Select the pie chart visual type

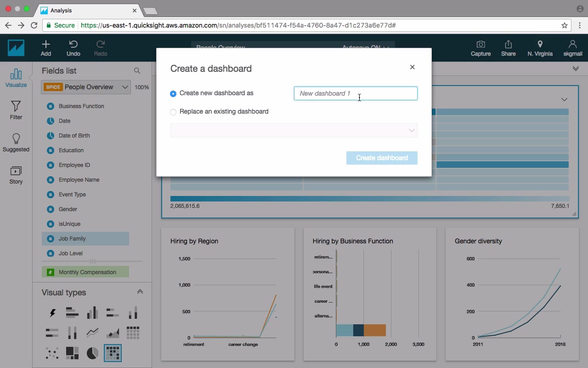click(x=92, y=353)
